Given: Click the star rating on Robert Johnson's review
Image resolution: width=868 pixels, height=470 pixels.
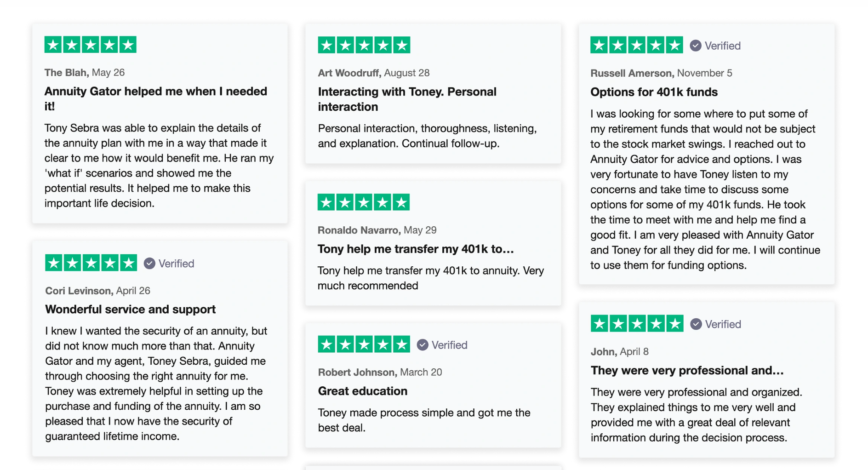Looking at the screenshot, I should pyautogui.click(x=364, y=344).
